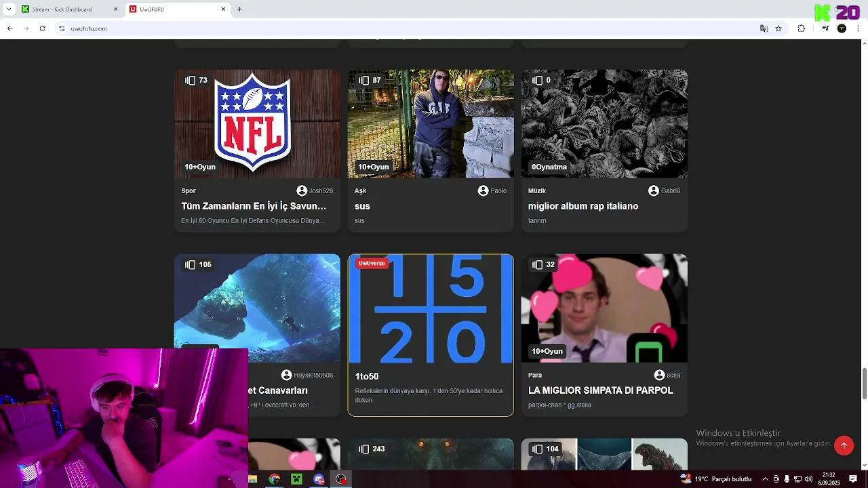Click the page vertical scrollbar thumb
The width and height of the screenshot is (868, 488).
click(x=864, y=384)
